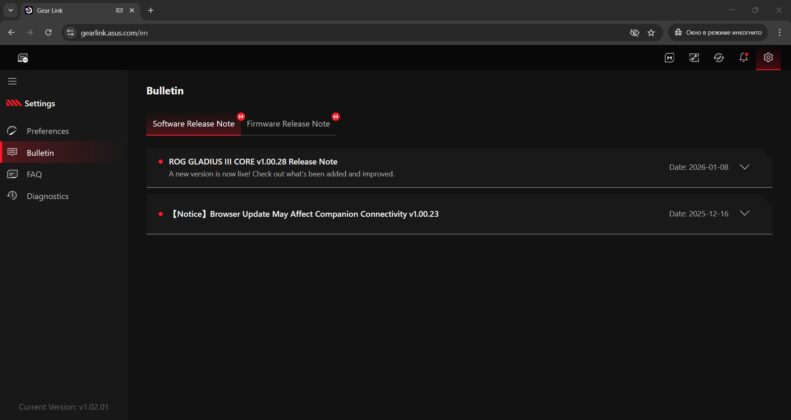Select the Bulletin chat icon in the sidebar
The height and width of the screenshot is (420, 791).
tap(12, 152)
